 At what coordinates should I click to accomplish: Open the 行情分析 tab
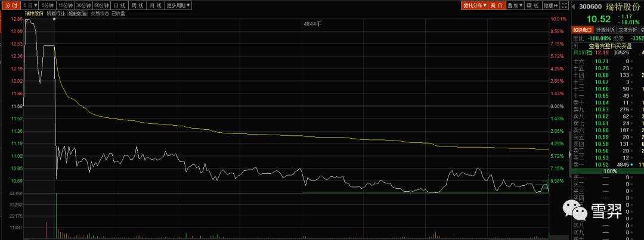click(605, 30)
